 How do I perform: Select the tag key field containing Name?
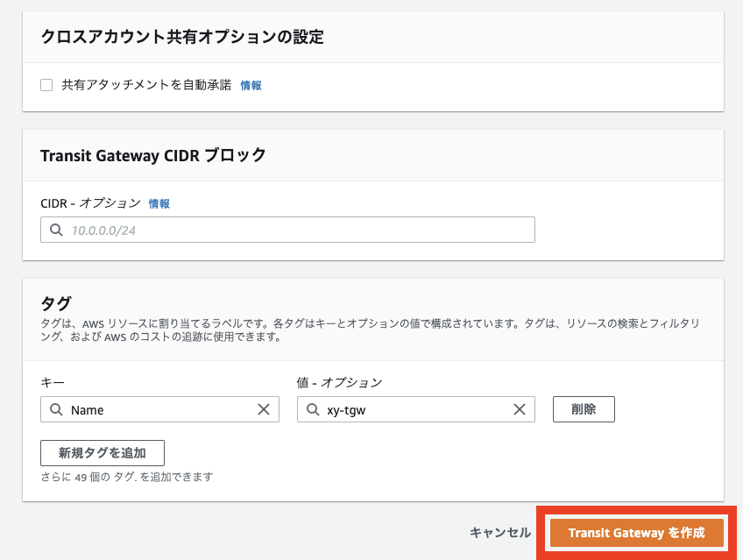[x=158, y=409]
